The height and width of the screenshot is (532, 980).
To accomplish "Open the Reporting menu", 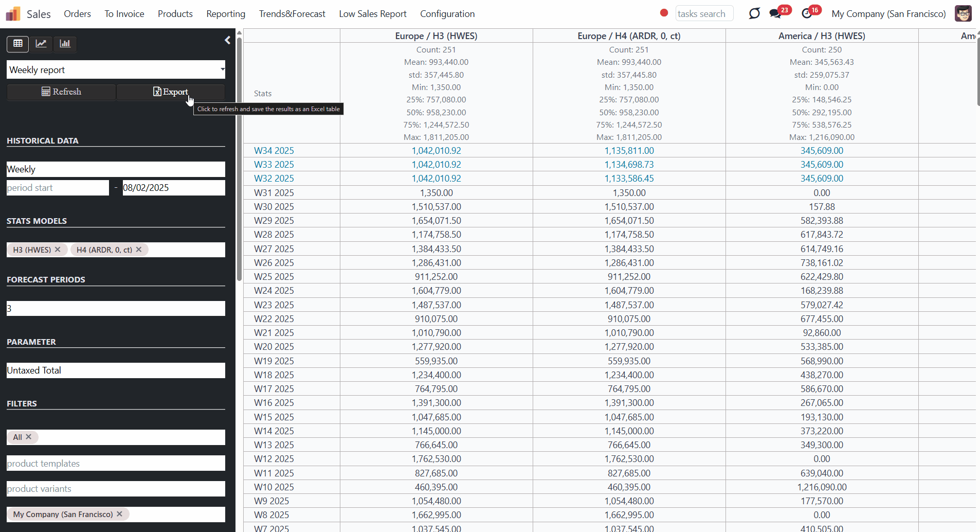I will [x=226, y=14].
